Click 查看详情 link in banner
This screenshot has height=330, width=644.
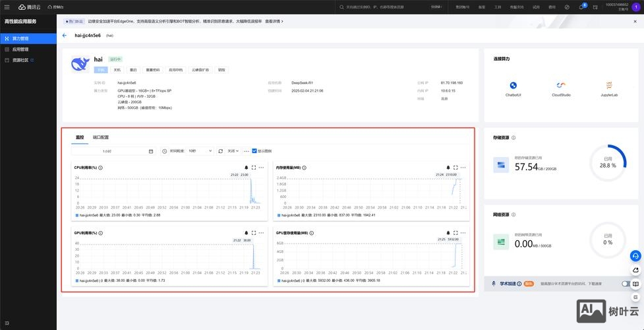[x=274, y=21]
